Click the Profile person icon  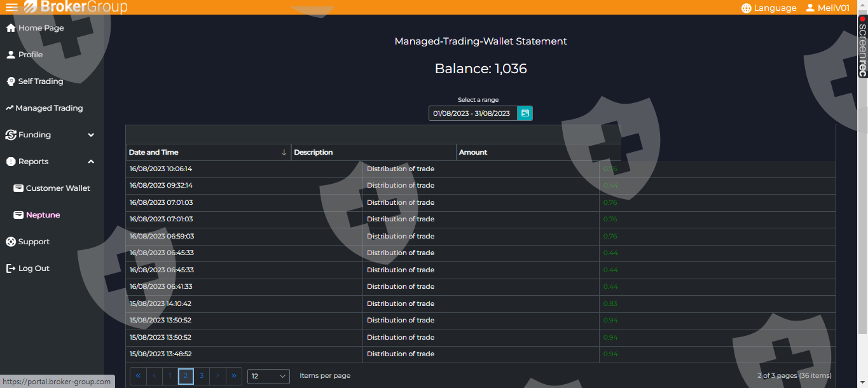tap(11, 55)
